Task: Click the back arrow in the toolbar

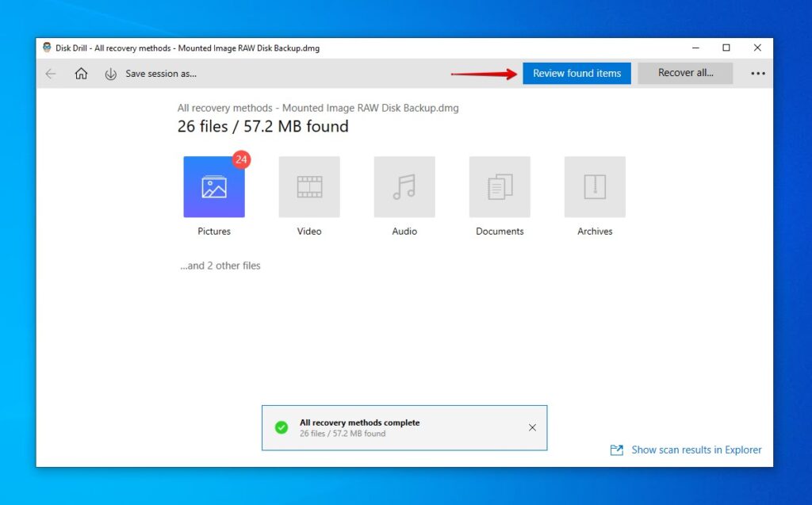Action: coord(51,74)
